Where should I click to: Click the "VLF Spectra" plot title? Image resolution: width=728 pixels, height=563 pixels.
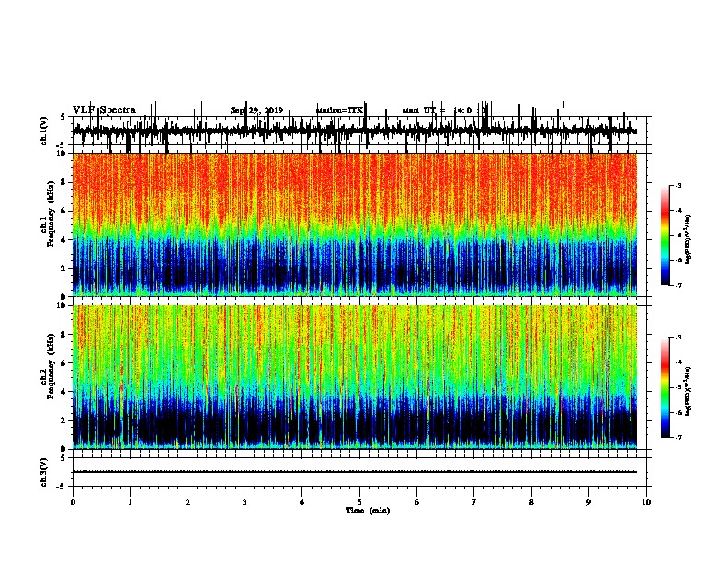pyautogui.click(x=104, y=109)
